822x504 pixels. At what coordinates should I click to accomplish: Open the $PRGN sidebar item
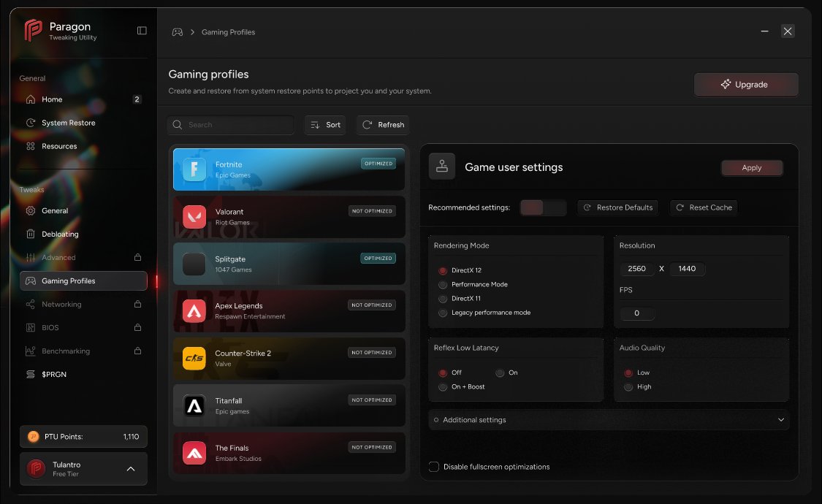tap(83, 374)
